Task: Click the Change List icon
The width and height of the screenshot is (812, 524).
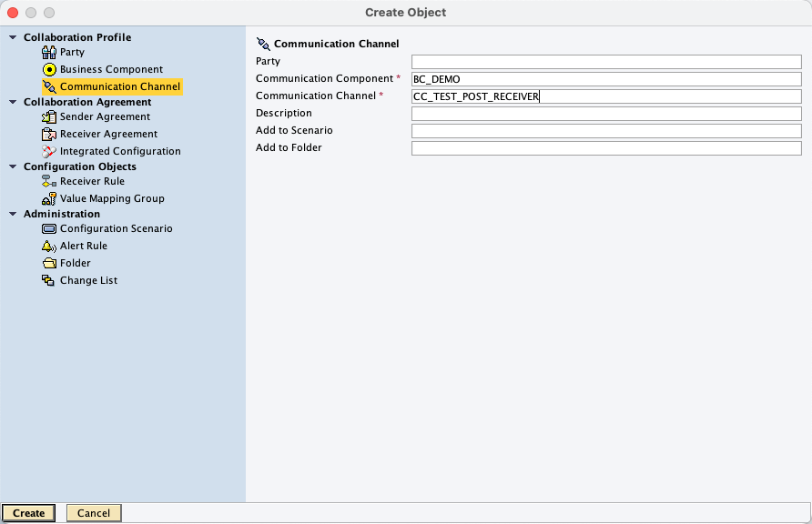Action: 48,280
